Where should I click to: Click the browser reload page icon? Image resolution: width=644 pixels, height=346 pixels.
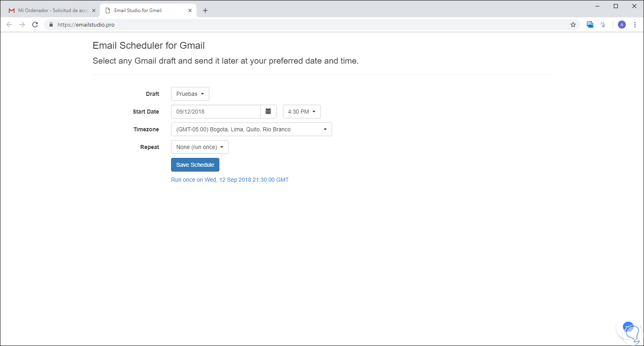pyautogui.click(x=35, y=25)
